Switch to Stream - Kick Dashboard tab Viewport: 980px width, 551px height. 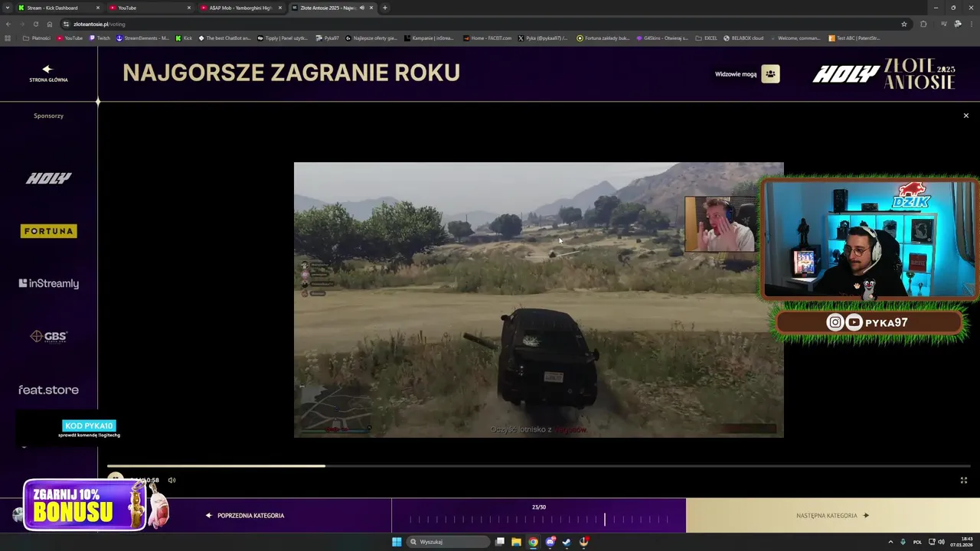(60, 8)
